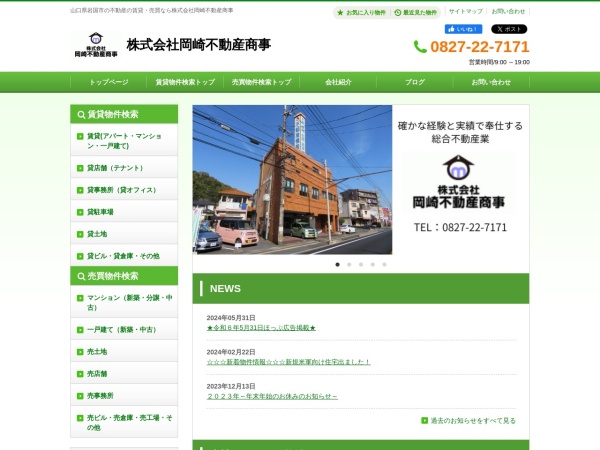Image resolution: width=600 pixels, height=450 pixels.
Task: Open 賃貸物件検索トップ navigation item
Action: 185,82
